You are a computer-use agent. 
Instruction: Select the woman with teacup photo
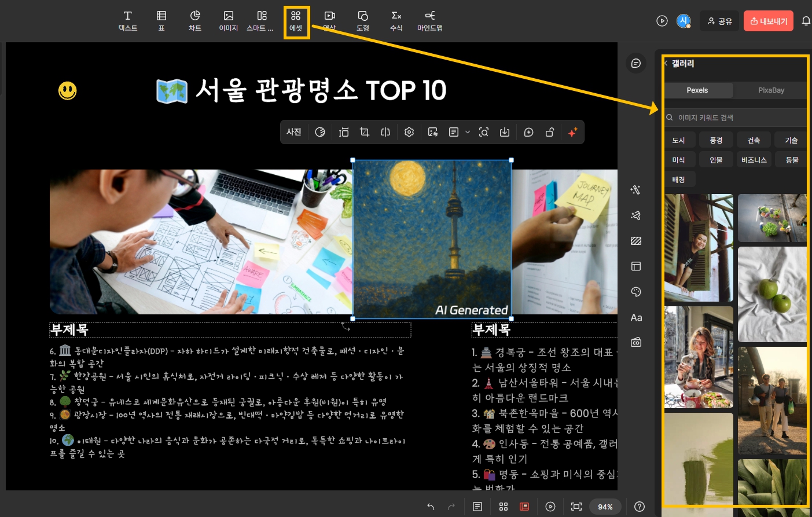coord(699,357)
